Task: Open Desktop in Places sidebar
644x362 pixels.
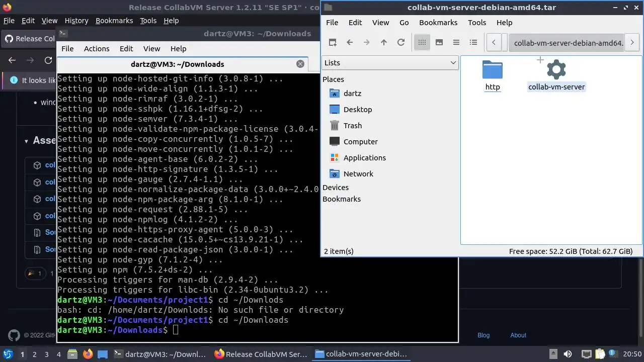Action: (358, 110)
